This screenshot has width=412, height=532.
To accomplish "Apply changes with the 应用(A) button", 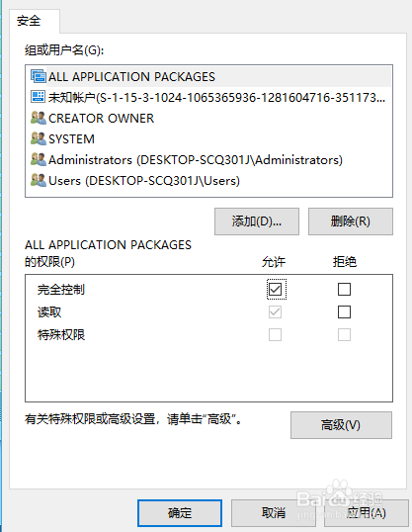I will [367, 512].
